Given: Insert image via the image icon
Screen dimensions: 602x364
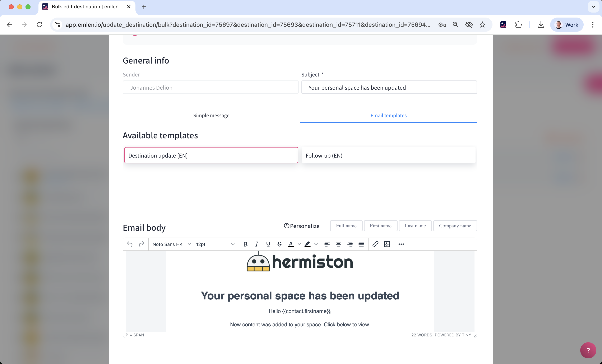Looking at the screenshot, I should [x=387, y=244].
